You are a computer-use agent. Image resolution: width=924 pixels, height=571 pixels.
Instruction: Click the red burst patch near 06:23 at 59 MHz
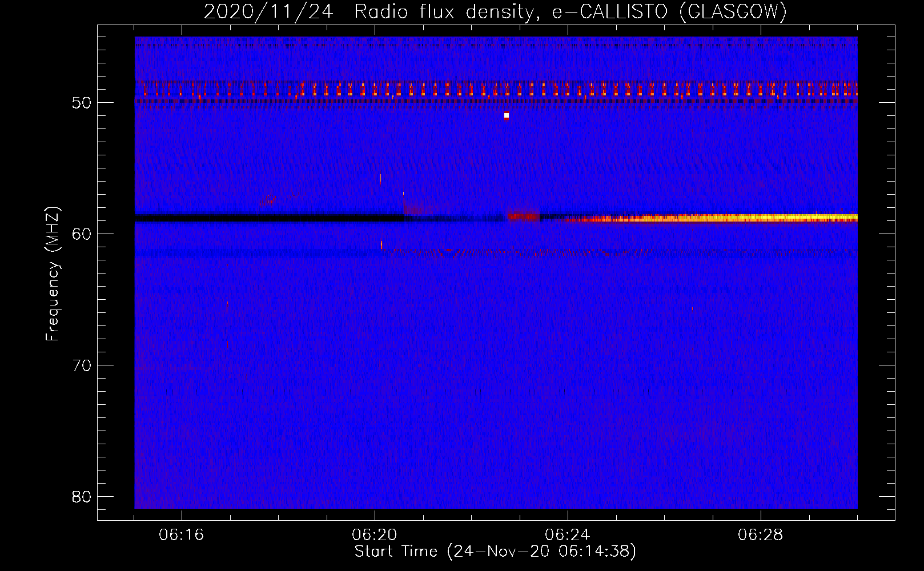[x=524, y=216]
